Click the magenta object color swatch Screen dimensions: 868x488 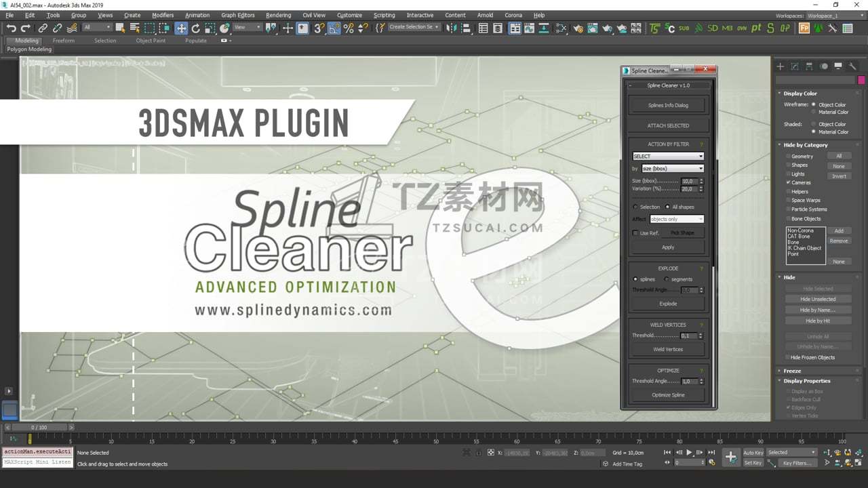point(861,80)
